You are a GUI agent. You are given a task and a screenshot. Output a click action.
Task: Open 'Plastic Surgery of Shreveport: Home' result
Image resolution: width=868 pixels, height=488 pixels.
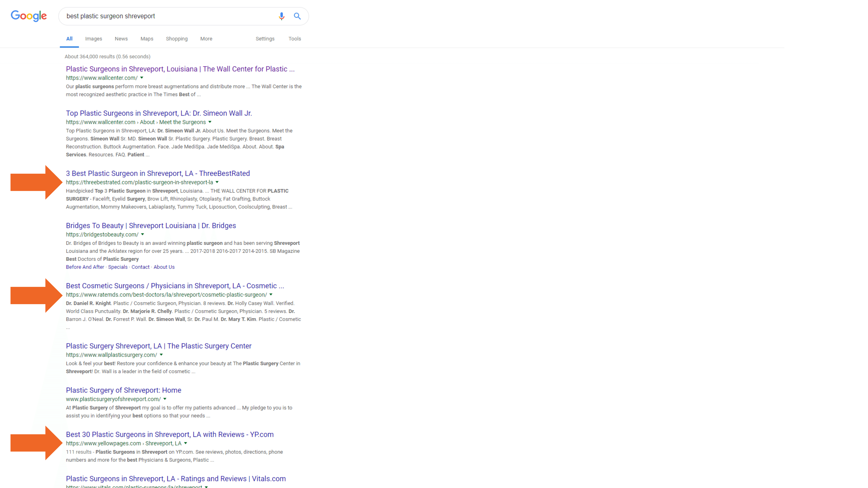click(124, 390)
